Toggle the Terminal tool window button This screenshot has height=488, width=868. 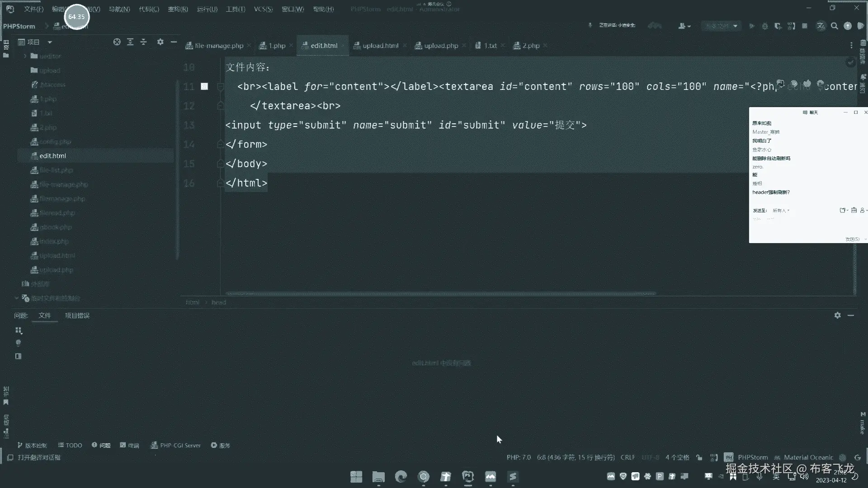pyautogui.click(x=129, y=445)
